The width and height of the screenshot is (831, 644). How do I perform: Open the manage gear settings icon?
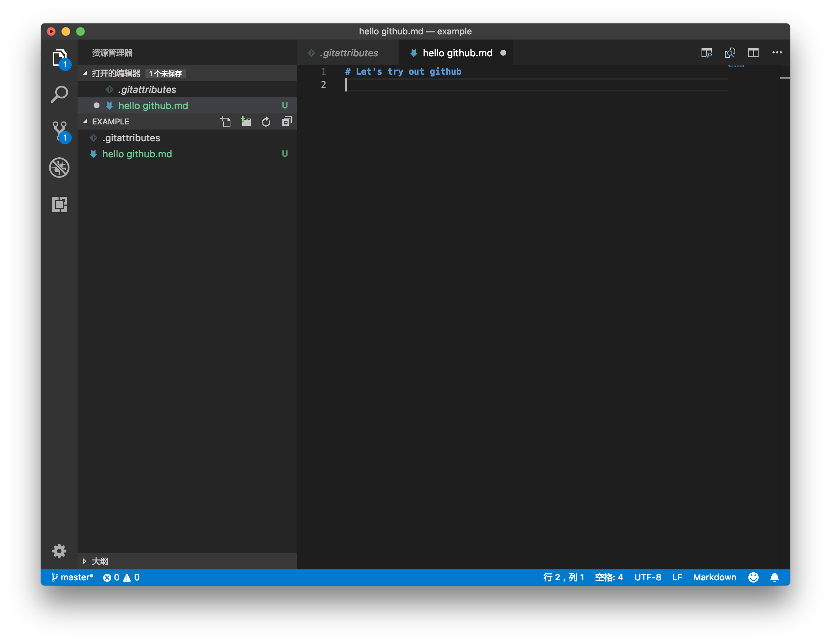(59, 551)
